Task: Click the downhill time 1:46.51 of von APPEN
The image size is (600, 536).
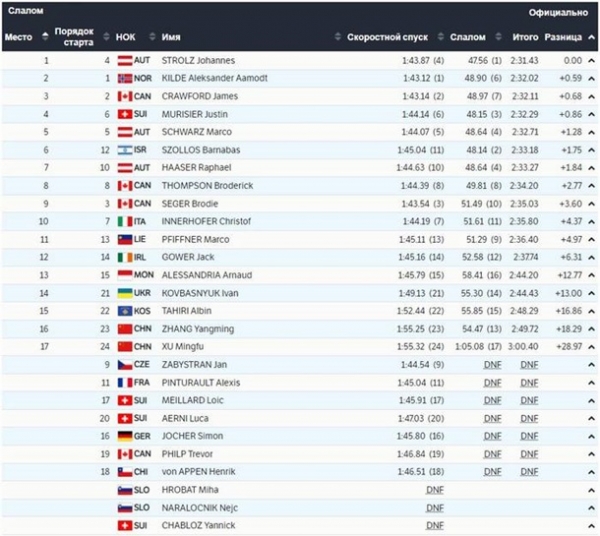Action: (x=411, y=472)
